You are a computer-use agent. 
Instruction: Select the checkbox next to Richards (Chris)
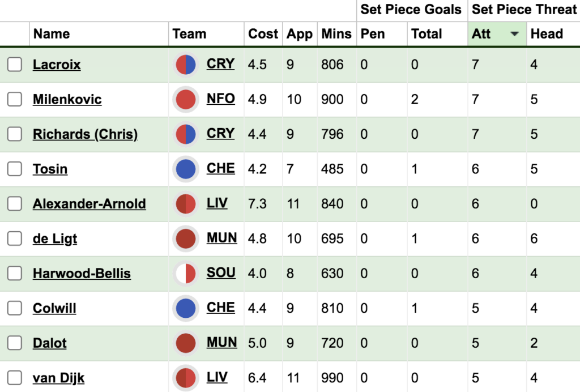coord(15,134)
